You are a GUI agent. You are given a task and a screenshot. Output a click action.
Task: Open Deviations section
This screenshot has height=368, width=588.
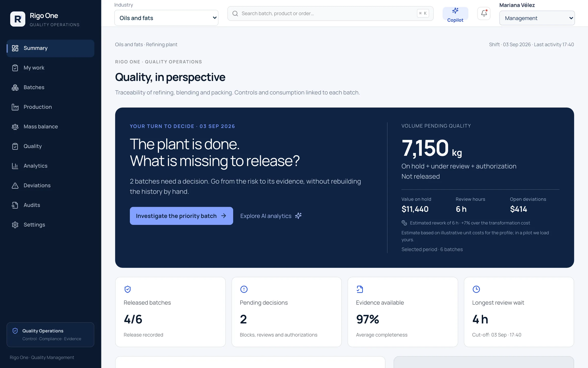(x=50, y=186)
